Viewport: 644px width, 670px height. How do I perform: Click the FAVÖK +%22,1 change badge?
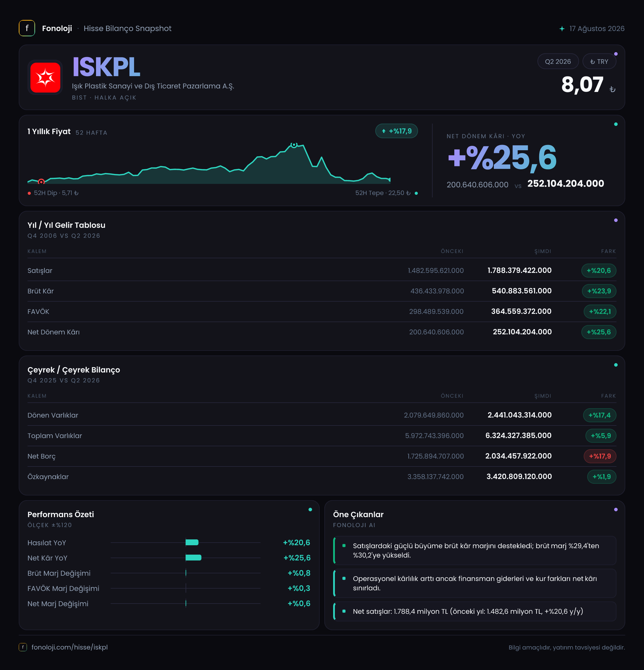point(600,312)
